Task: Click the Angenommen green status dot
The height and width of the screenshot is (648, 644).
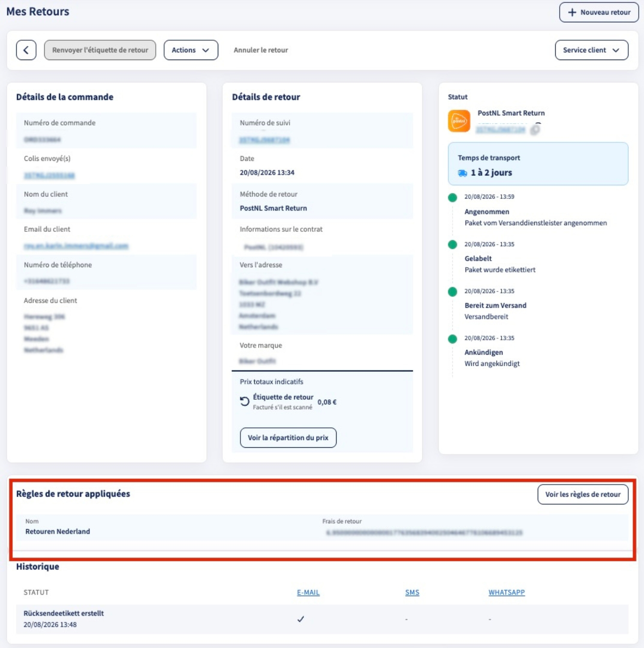Action: pos(452,198)
